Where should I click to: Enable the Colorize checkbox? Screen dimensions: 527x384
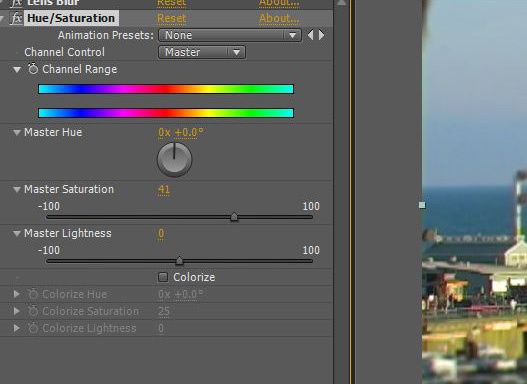point(163,277)
